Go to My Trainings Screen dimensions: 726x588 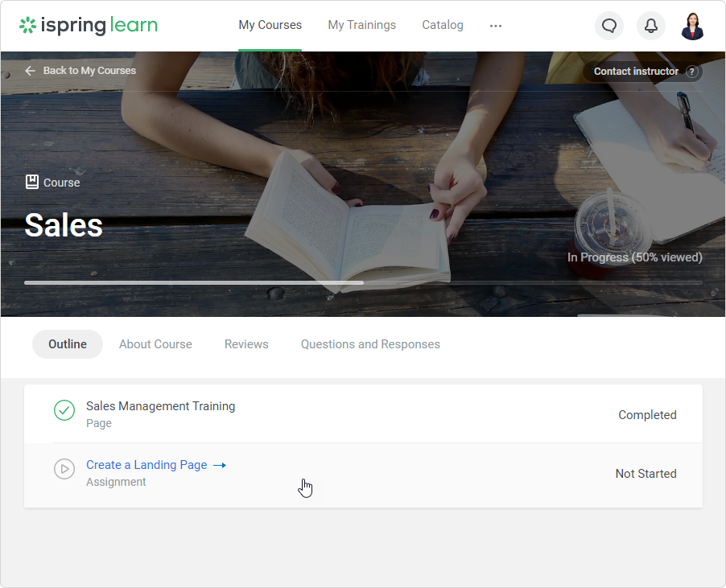pos(361,26)
